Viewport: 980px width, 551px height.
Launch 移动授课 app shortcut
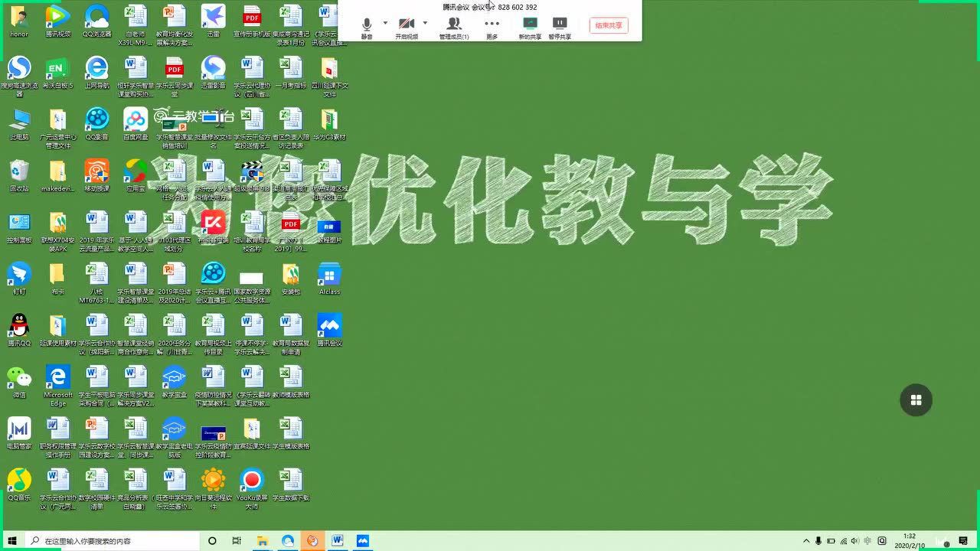click(x=96, y=175)
